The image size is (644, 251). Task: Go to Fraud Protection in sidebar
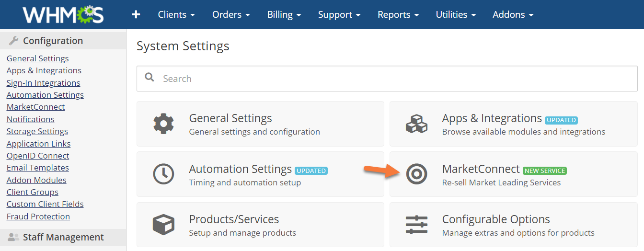pyautogui.click(x=38, y=217)
